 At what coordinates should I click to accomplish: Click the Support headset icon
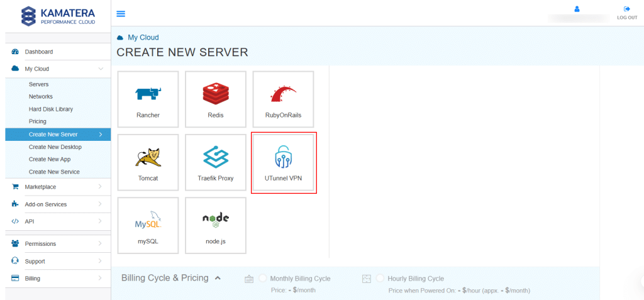[15, 261]
